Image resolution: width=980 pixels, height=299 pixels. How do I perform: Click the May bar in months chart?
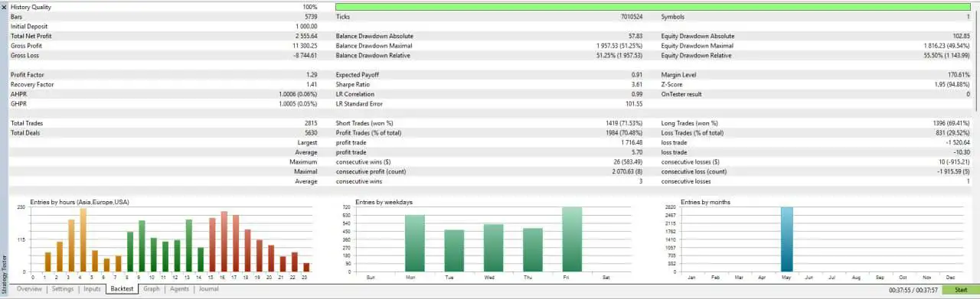coord(786,239)
